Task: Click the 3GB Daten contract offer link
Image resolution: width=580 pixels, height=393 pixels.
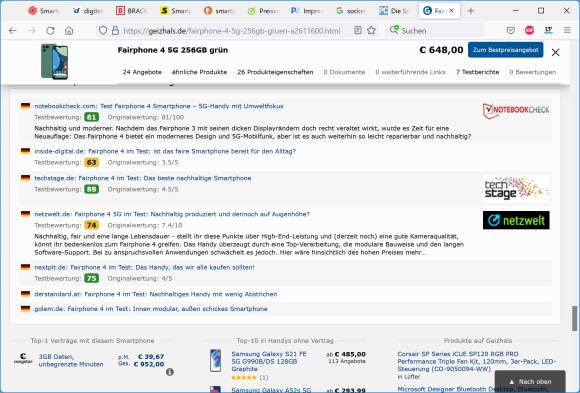Action: point(71,360)
